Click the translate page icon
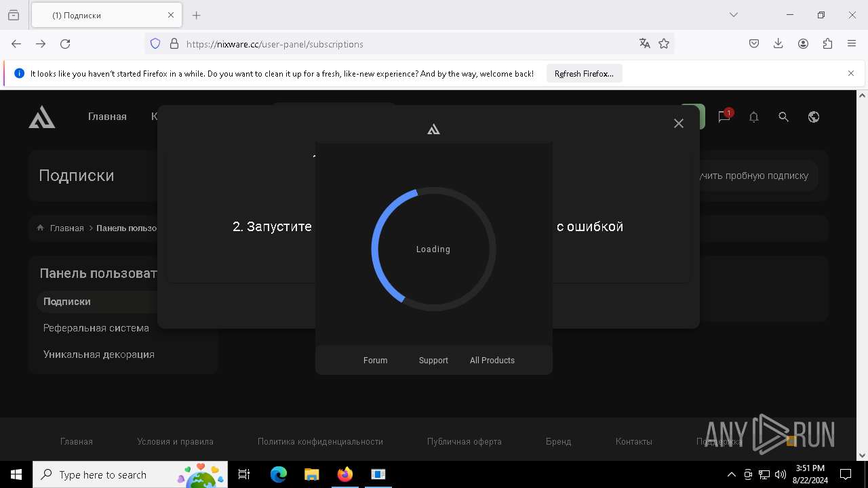Screen dimensions: 868x488 [645, 43]
